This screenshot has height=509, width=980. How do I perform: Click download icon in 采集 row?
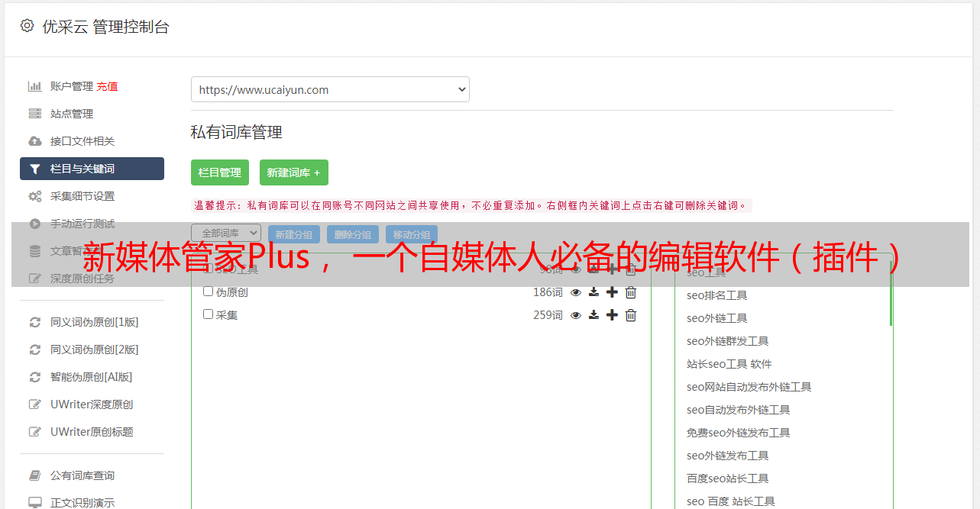click(x=593, y=315)
